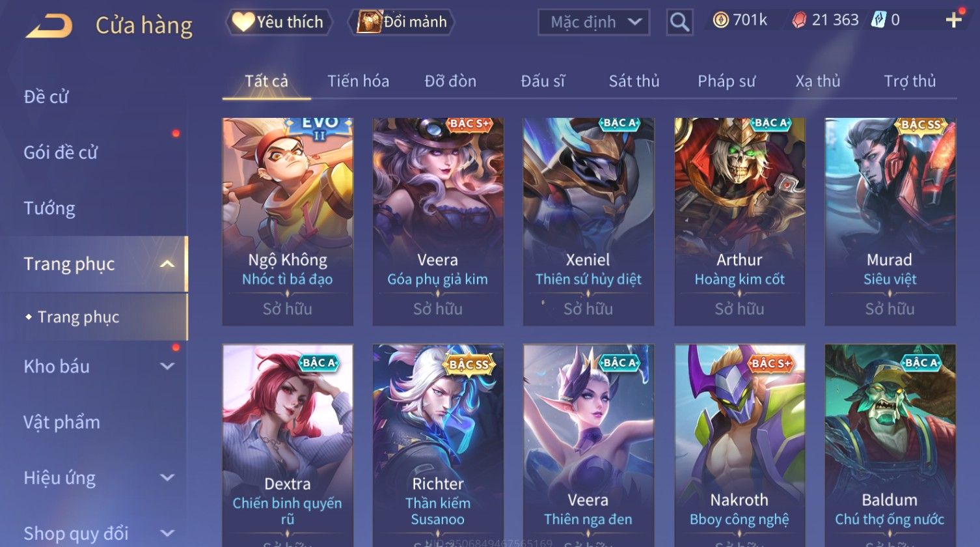Switch to the Tiến hóa tab

pos(358,81)
